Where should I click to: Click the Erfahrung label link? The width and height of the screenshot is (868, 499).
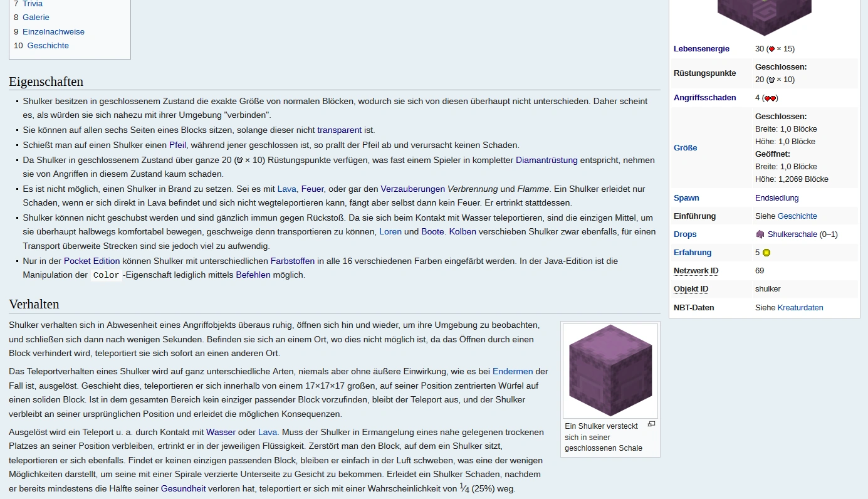click(x=693, y=253)
